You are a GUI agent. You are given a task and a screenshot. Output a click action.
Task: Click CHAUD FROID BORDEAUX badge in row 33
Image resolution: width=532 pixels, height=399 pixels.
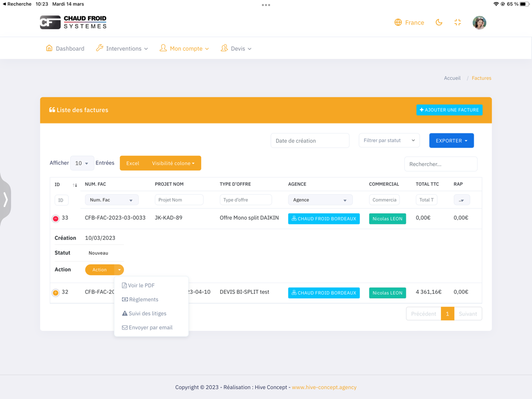pos(323,219)
